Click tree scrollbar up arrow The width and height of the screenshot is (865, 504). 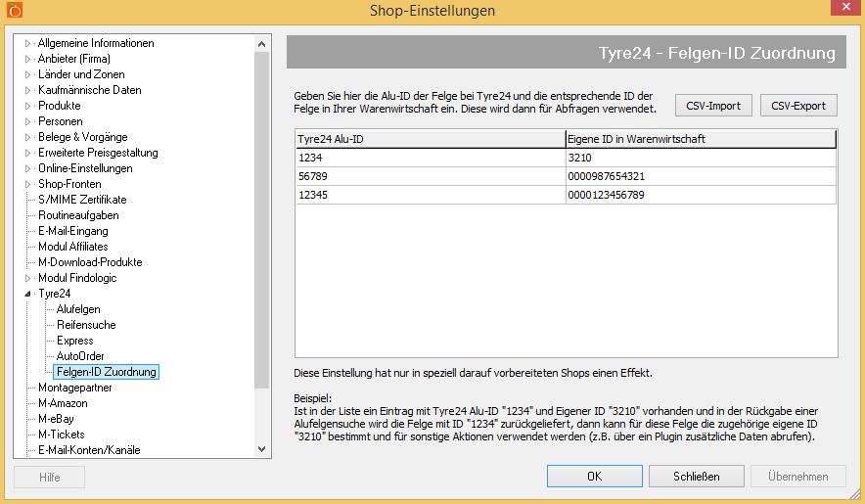(262, 44)
